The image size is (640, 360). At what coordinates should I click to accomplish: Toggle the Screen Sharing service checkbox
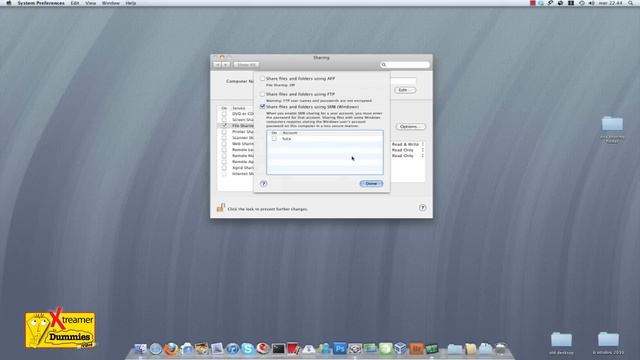pyautogui.click(x=224, y=120)
